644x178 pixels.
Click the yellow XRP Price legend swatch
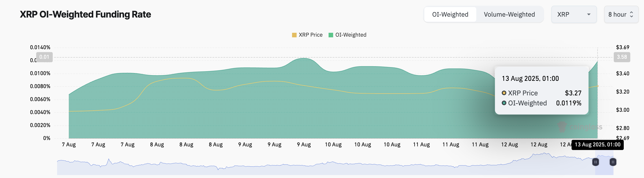coord(294,35)
